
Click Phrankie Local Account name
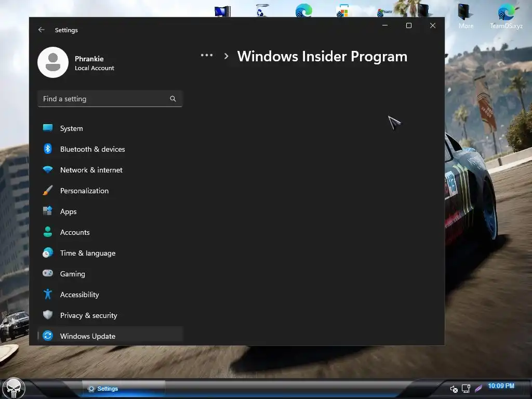(x=95, y=63)
